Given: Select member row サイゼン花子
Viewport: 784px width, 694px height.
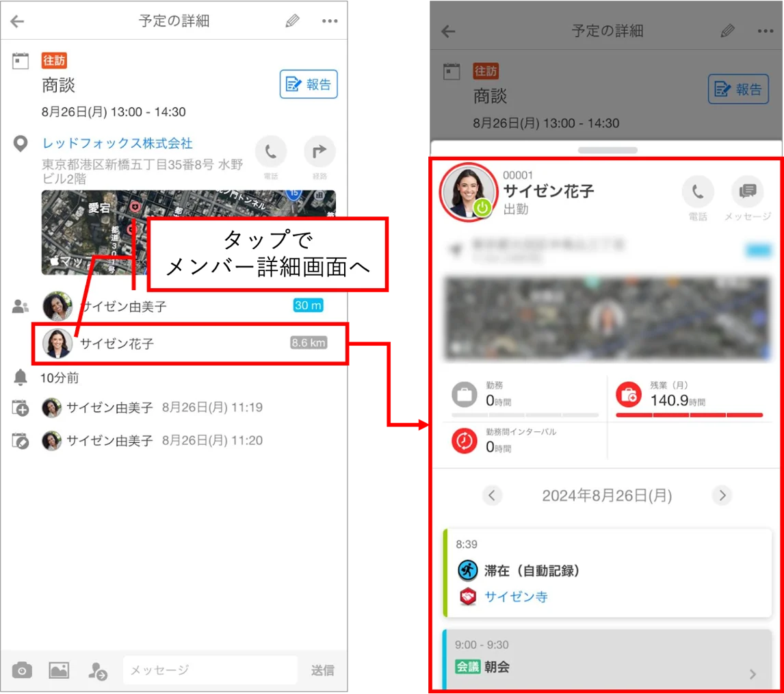Looking at the screenshot, I should [190, 344].
